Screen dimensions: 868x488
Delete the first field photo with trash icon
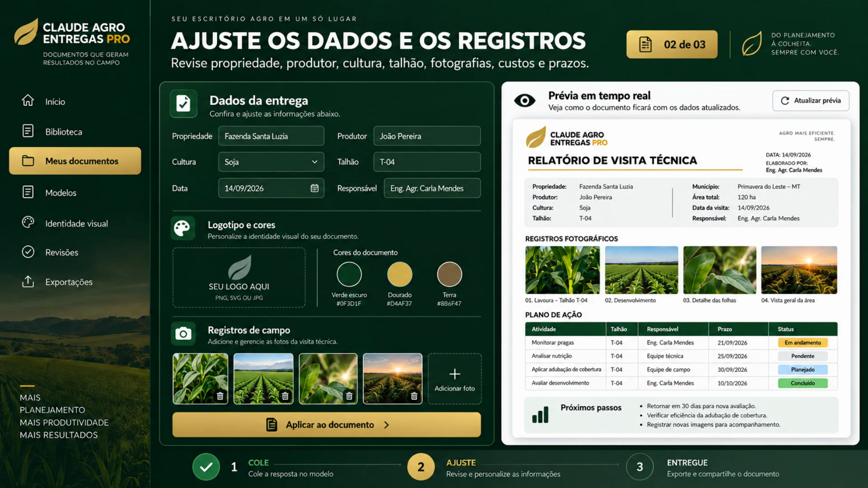(x=220, y=396)
